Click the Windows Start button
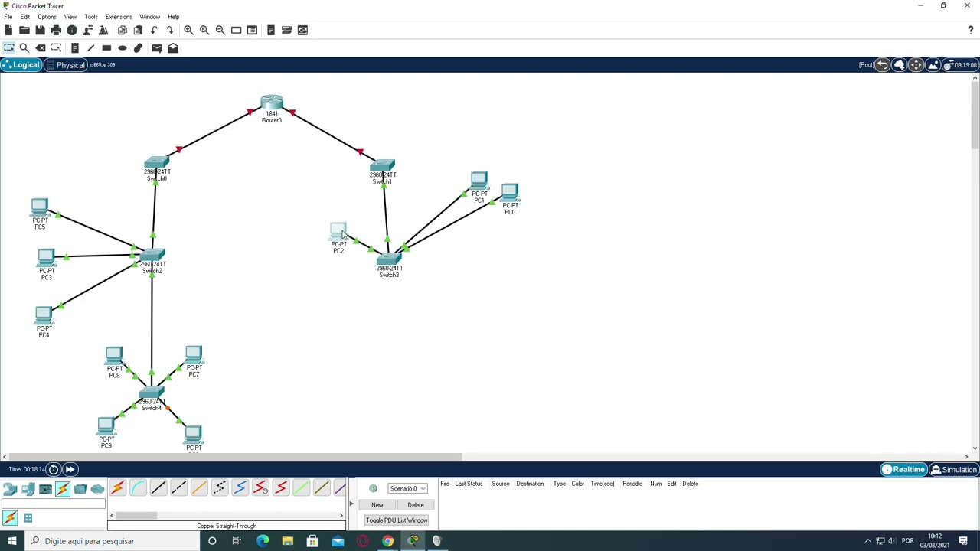Image resolution: width=980 pixels, height=551 pixels. [11, 541]
